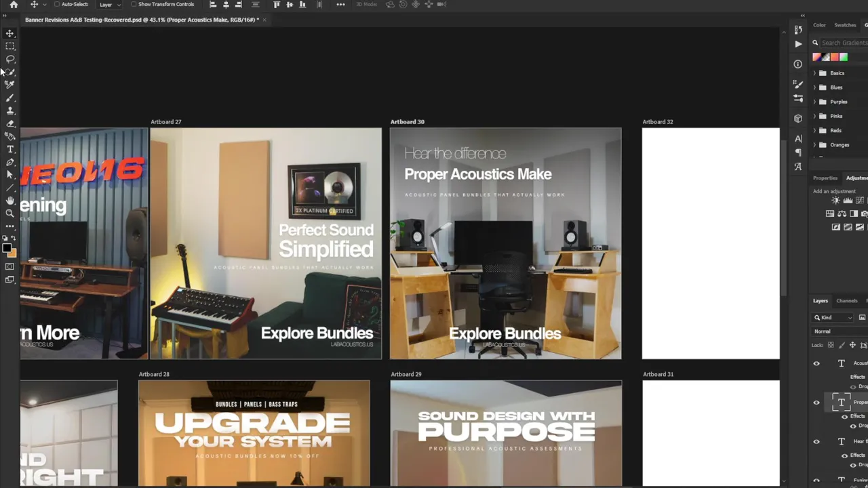Select the Move tool in toolbar
This screenshot has height=488, width=868.
(10, 33)
